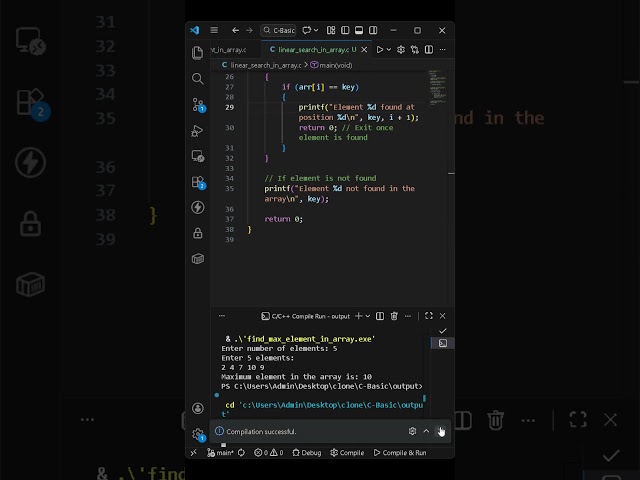Open editor More Actions ellipsis
The width and height of the screenshot is (640, 480).
[442, 50]
